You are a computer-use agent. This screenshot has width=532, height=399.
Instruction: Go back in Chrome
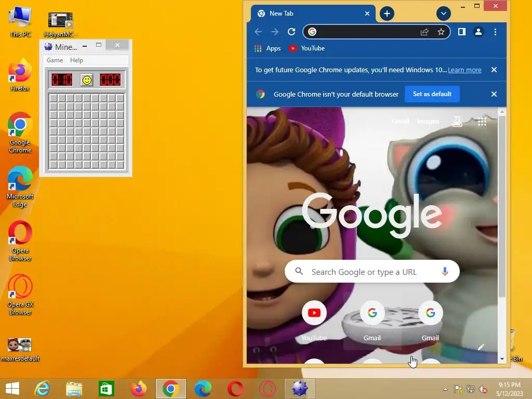pos(258,32)
